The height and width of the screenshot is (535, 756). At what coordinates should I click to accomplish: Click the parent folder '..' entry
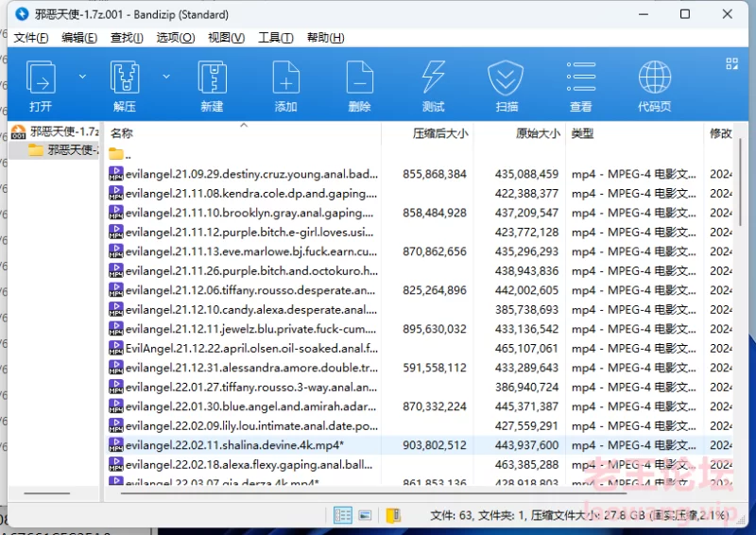pos(120,154)
